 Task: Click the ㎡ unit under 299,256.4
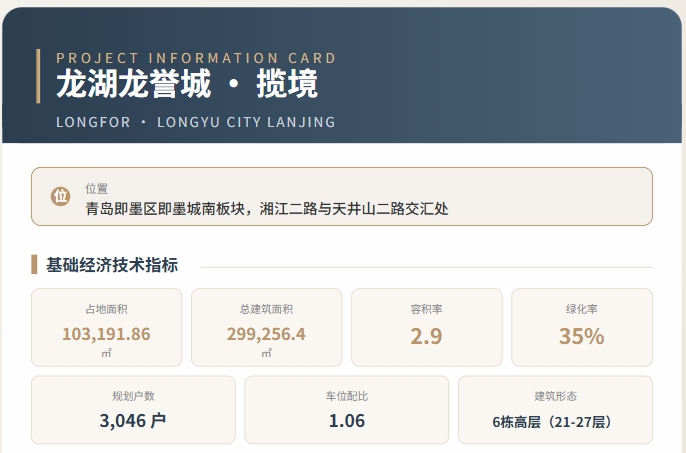266,353
